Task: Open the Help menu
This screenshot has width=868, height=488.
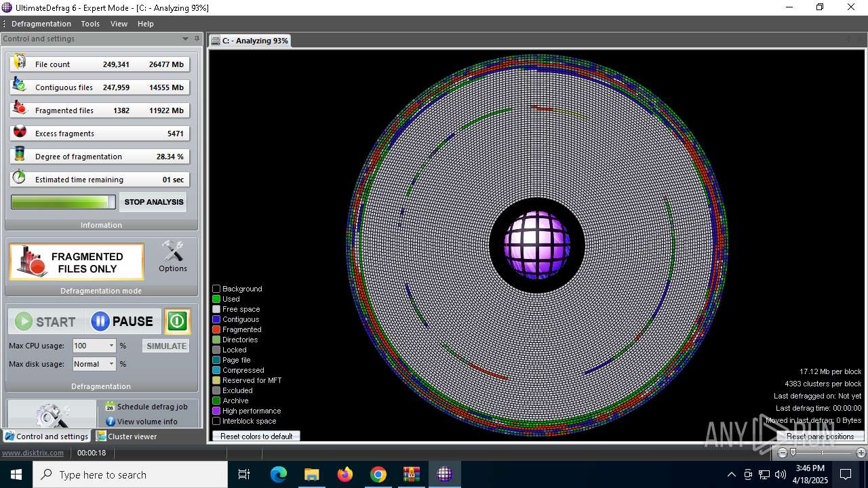Action: [146, 24]
